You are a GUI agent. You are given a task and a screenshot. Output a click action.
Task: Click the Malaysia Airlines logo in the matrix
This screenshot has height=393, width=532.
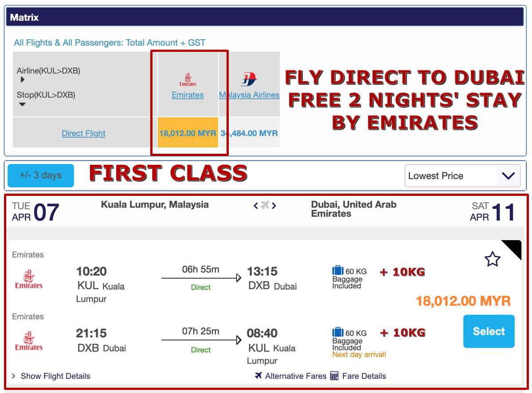(x=249, y=80)
